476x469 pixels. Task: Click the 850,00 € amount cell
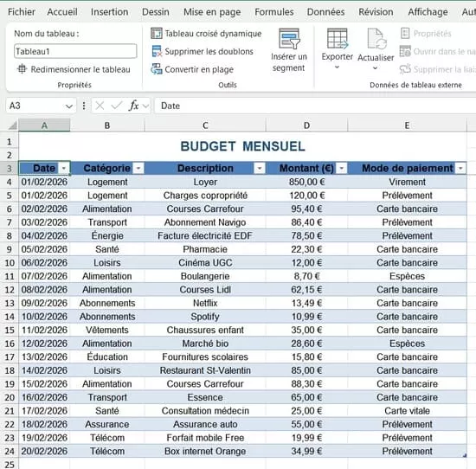306,182
